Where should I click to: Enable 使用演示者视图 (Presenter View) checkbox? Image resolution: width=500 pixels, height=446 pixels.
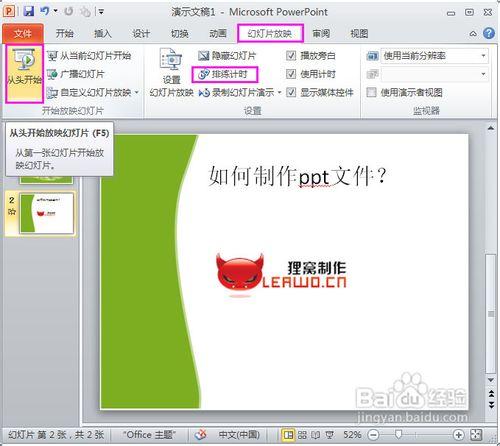(371, 92)
